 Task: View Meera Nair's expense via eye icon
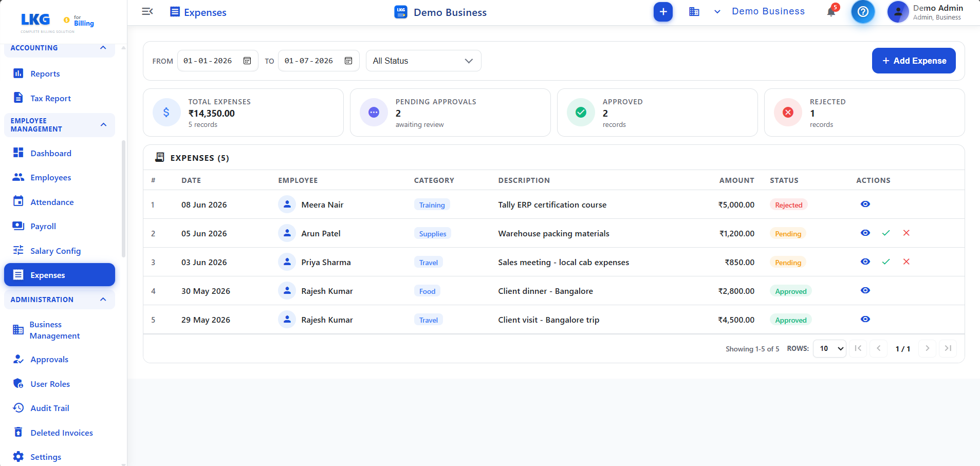pyautogui.click(x=865, y=204)
